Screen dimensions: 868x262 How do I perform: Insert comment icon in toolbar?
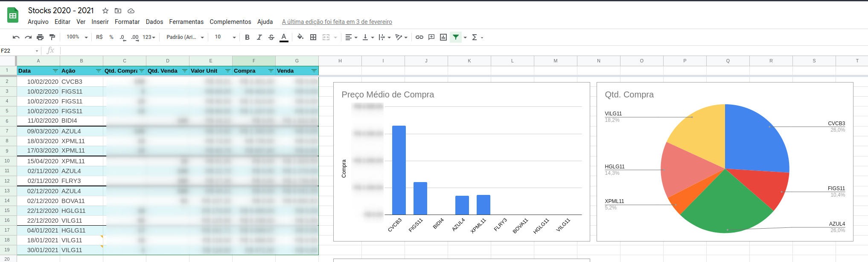pos(431,37)
